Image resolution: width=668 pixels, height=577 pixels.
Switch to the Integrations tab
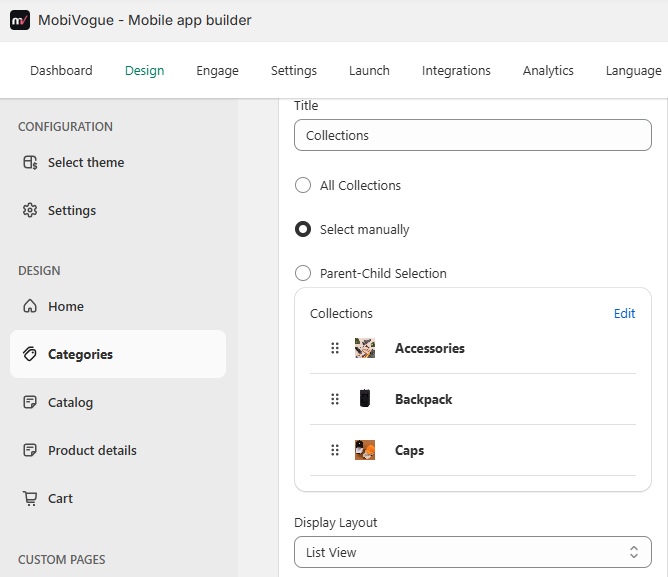tap(456, 70)
